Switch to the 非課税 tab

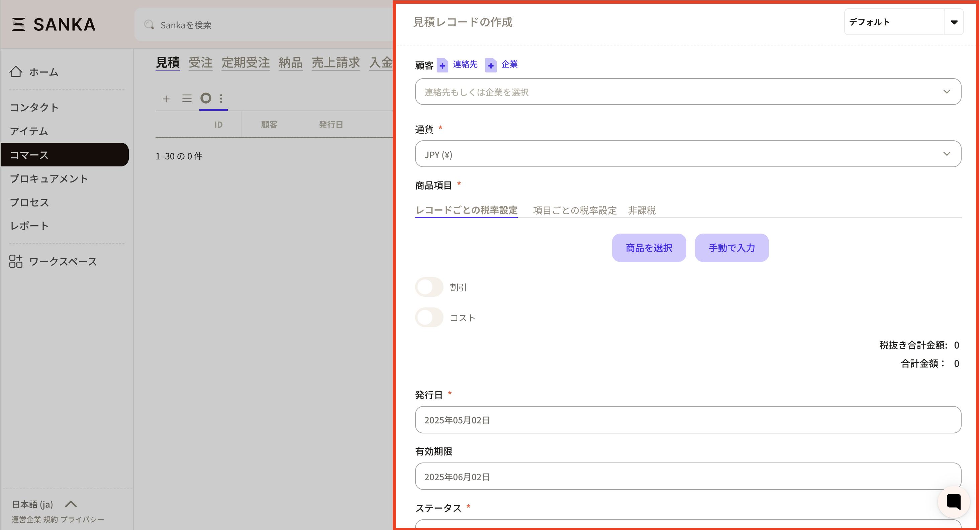click(642, 210)
